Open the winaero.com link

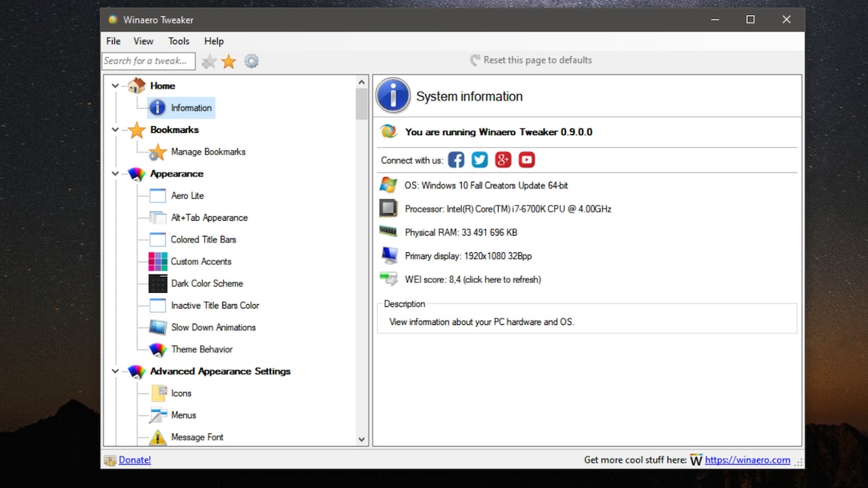click(x=747, y=459)
